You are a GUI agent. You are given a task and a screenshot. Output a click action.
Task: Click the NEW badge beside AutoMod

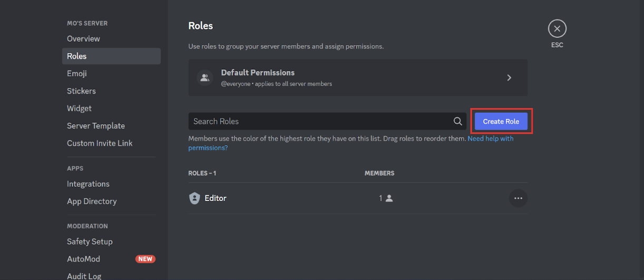tap(145, 259)
